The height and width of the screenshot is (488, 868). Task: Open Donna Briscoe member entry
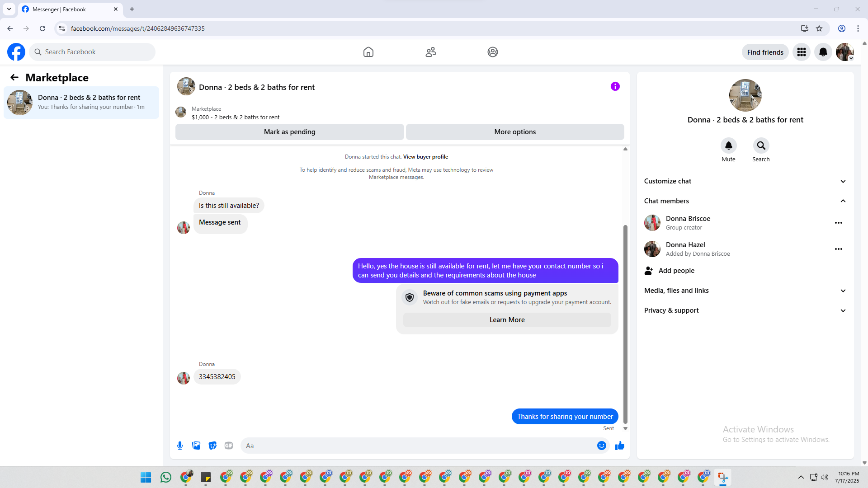pos(745,223)
